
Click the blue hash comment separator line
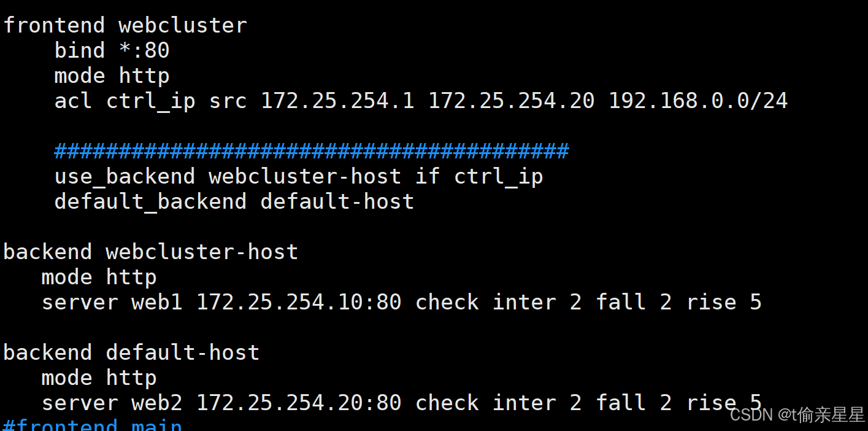point(312,151)
